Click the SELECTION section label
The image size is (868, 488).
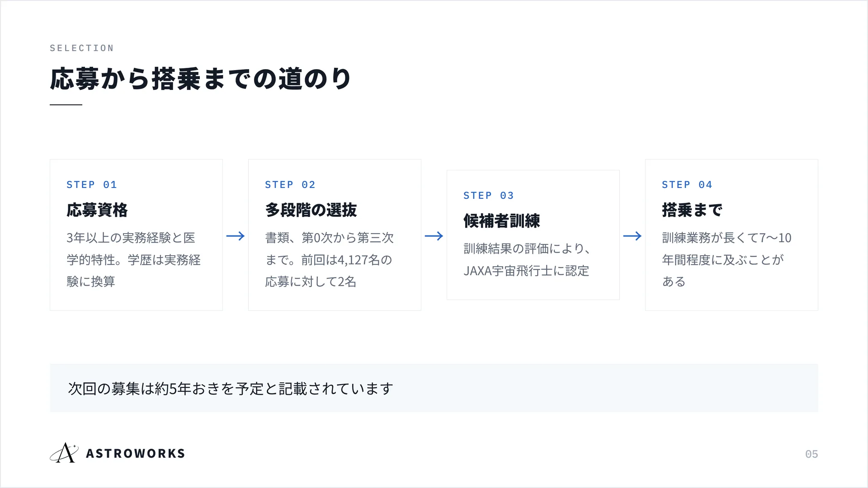click(82, 48)
